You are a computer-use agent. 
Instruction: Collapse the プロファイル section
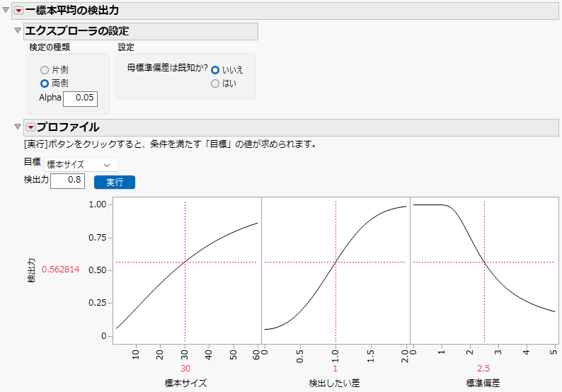pos(18,127)
